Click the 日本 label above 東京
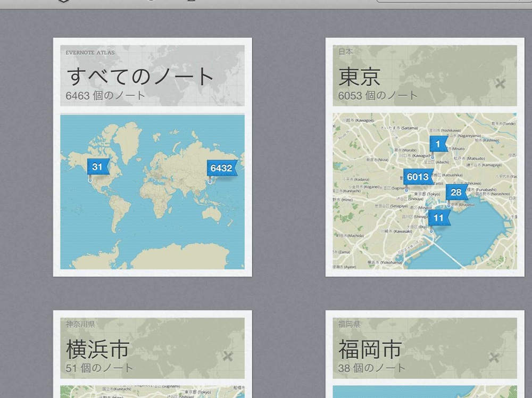Viewport: 532px width, 398px height. (345, 52)
